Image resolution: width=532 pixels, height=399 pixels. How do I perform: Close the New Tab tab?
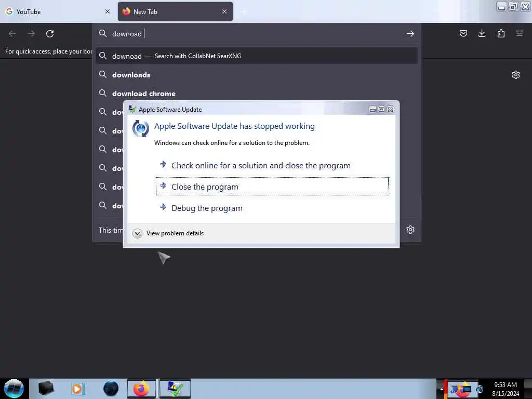click(x=224, y=11)
